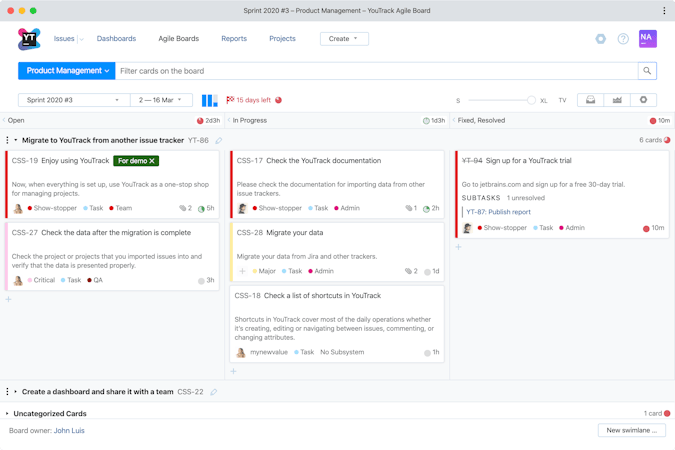This screenshot has height=450, width=675.
Task: Expand the Uncategorized Cards section
Action: tap(7, 413)
